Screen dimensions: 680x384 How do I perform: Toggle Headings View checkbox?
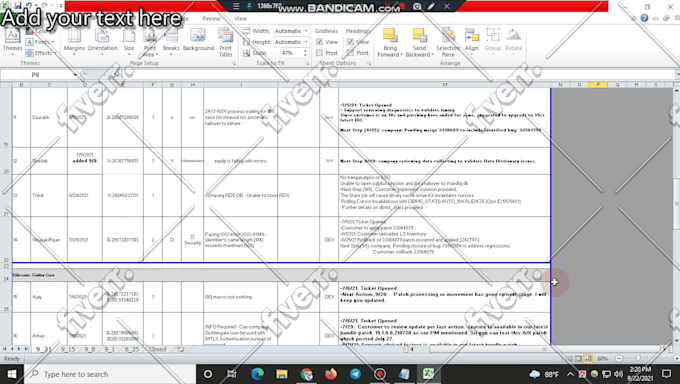350,42
